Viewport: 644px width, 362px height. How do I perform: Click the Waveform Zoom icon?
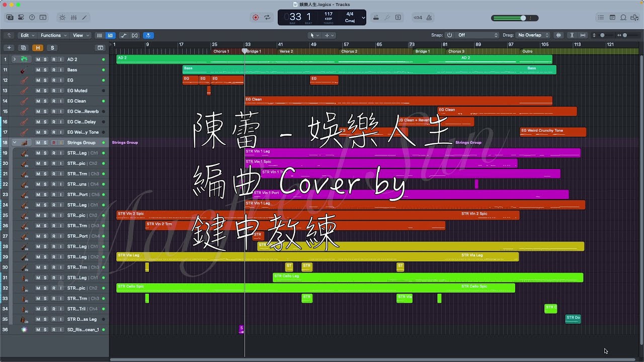[558, 35]
